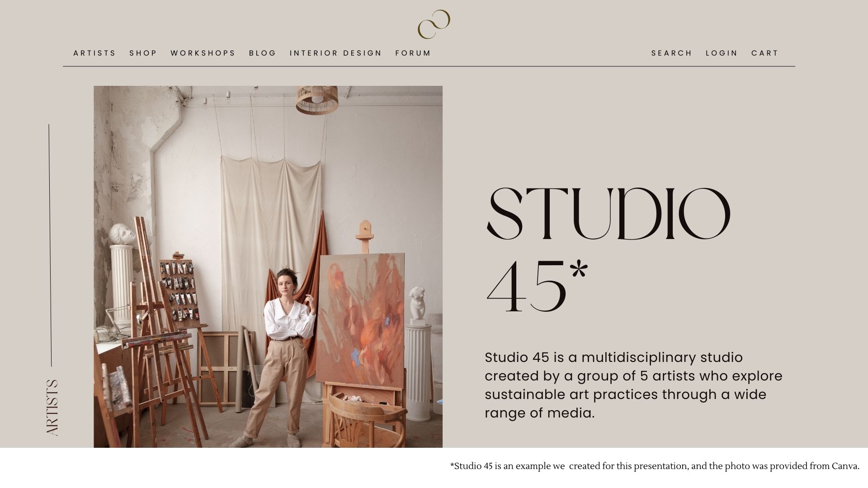
Task: Open the FORUM link
Action: [413, 53]
